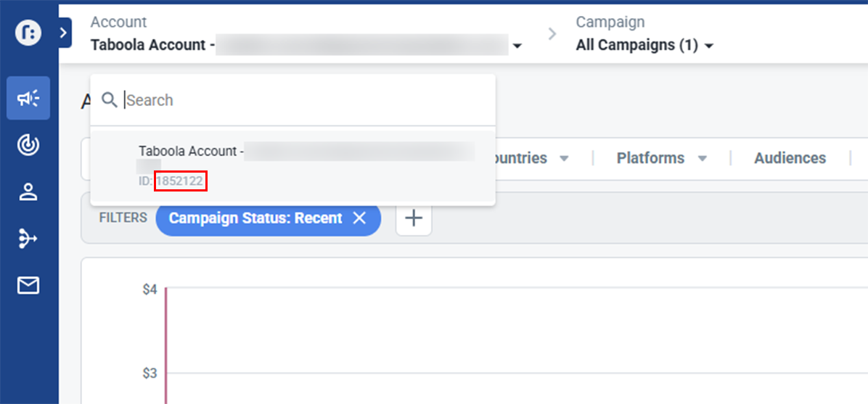Click the breadcrumb arrow before Campaign
Image resolution: width=868 pixels, height=404 pixels.
click(552, 33)
